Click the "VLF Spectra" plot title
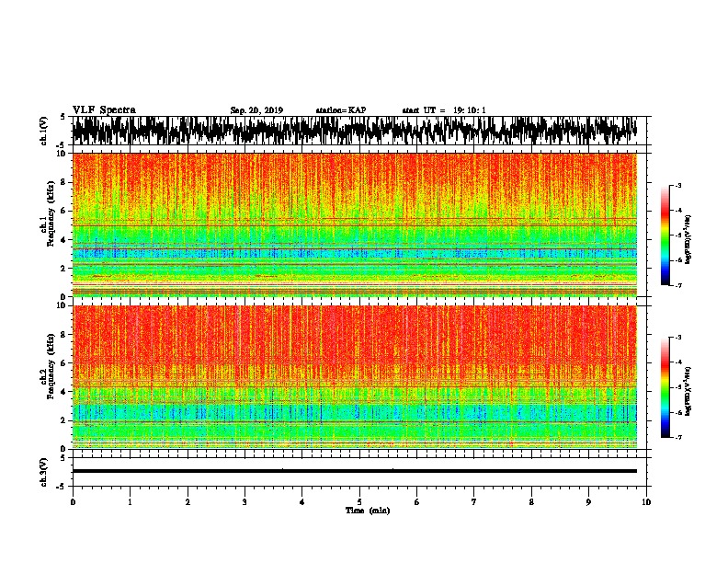 [104, 110]
